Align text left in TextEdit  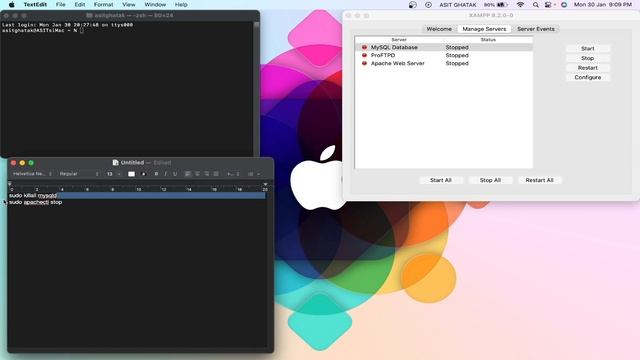pyautogui.click(x=188, y=174)
